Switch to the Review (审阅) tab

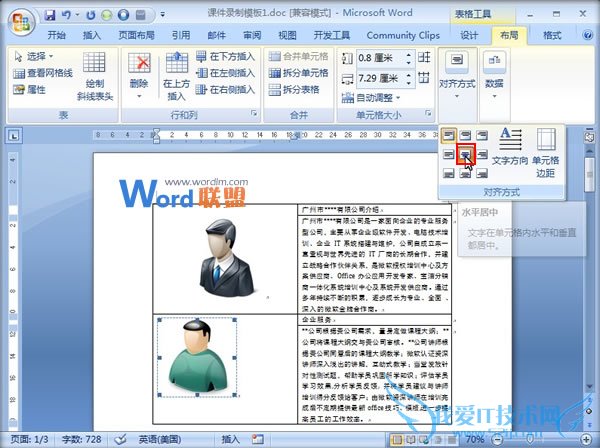pos(252,36)
